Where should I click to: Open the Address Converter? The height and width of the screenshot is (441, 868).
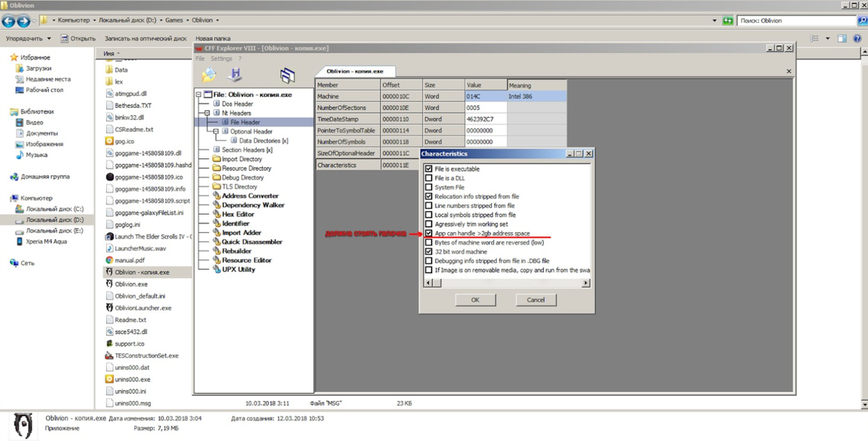point(250,195)
